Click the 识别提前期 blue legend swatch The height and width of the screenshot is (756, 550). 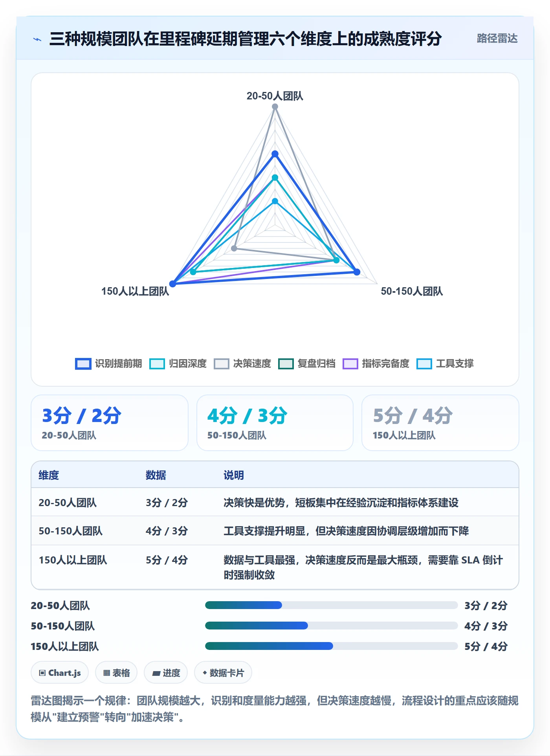pos(83,364)
